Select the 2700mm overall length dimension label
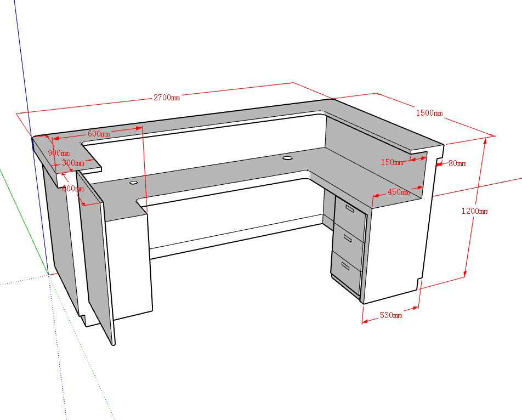This screenshot has height=420, width=522. click(167, 98)
